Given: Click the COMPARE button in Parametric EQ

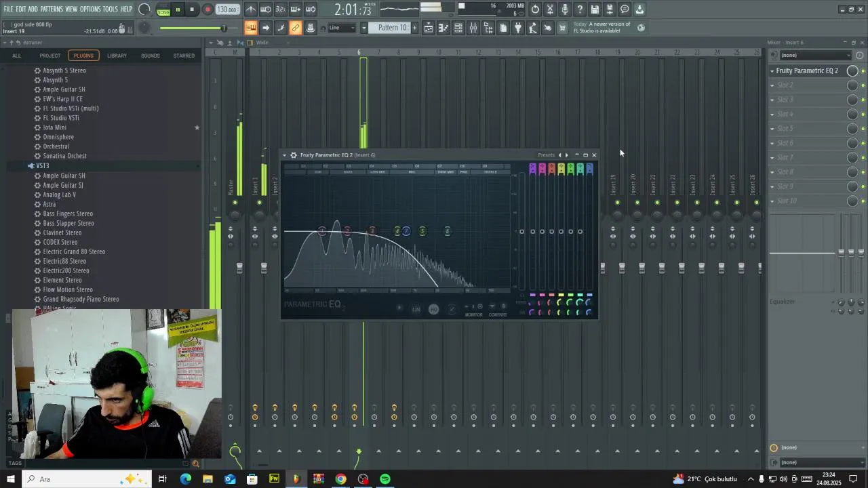Looking at the screenshot, I should click(x=498, y=314).
